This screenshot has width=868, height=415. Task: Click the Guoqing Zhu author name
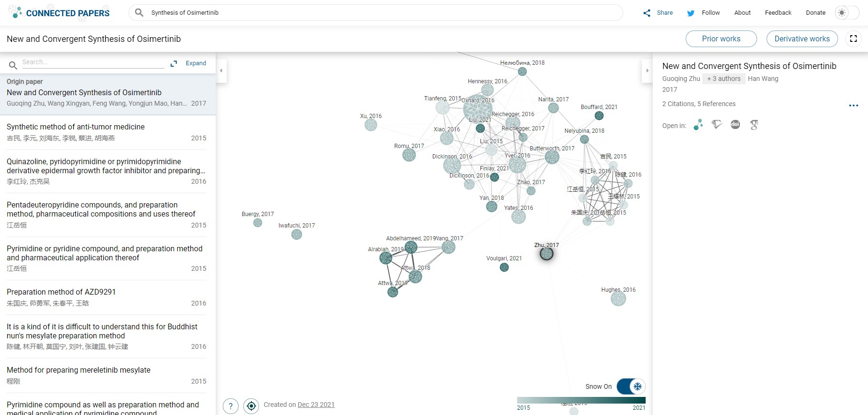pyautogui.click(x=681, y=79)
